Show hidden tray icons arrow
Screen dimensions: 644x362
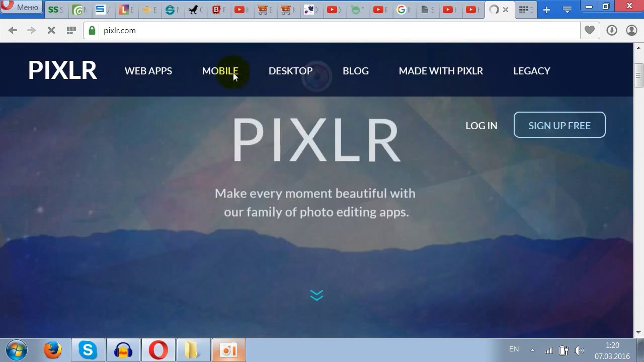[x=532, y=350]
